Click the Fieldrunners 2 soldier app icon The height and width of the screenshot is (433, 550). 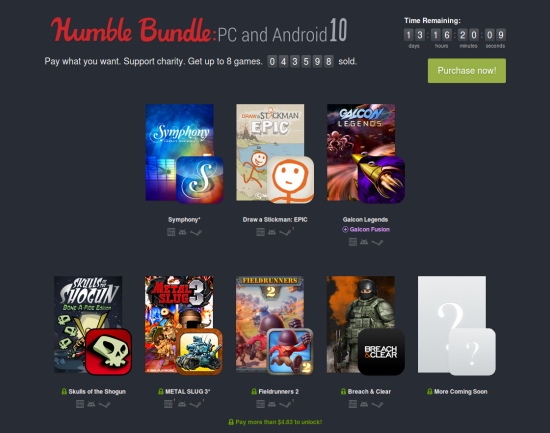coord(290,352)
